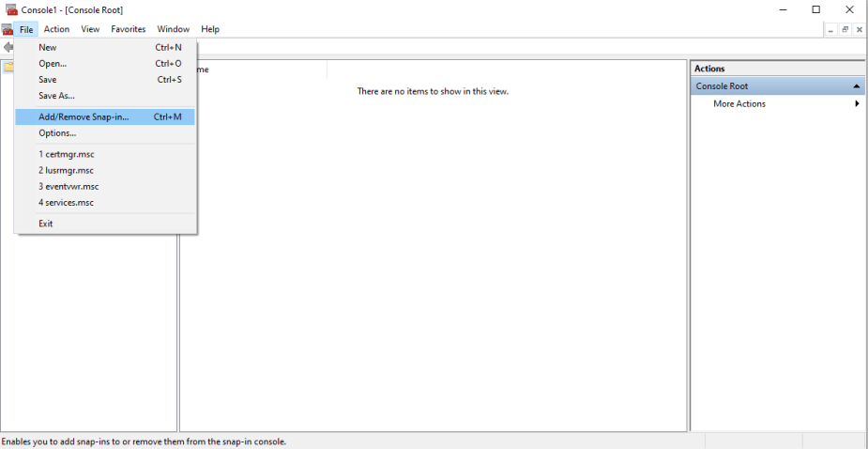Select Add/Remove Snap-in... menu entry

(105, 117)
